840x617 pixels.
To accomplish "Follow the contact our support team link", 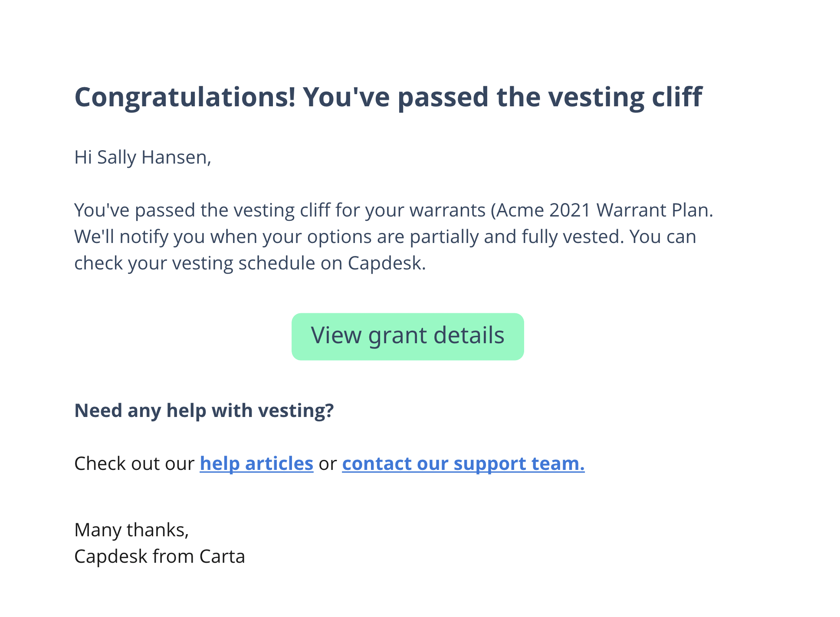I will 463,463.
